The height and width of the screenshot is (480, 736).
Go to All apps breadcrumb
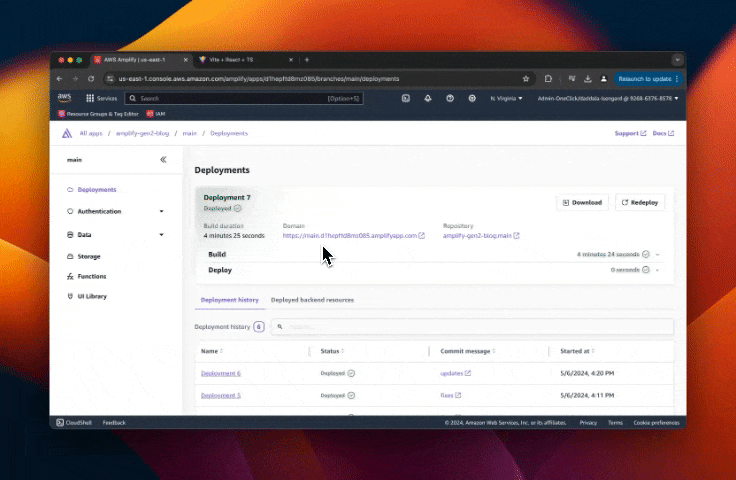click(91, 133)
